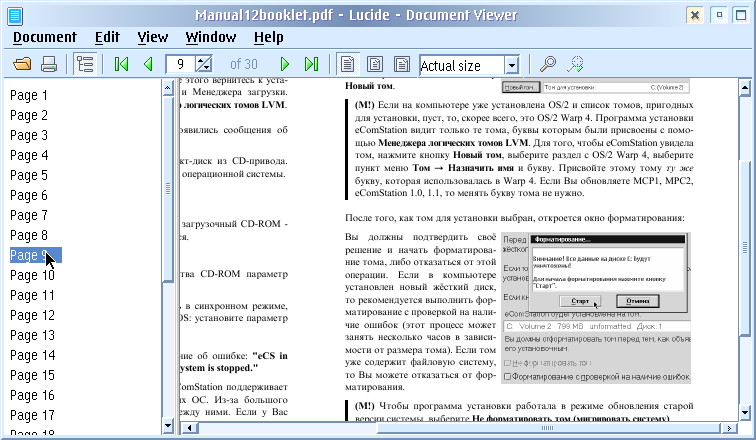
Task: Jump to the last page
Action: tap(311, 64)
